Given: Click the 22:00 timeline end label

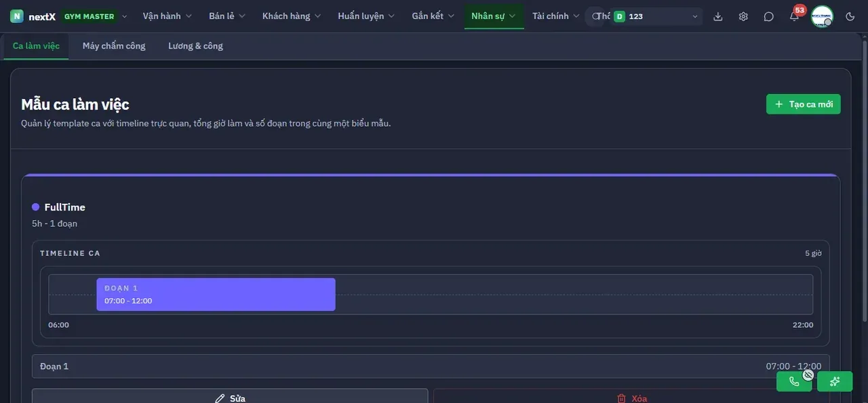Looking at the screenshot, I should [803, 325].
